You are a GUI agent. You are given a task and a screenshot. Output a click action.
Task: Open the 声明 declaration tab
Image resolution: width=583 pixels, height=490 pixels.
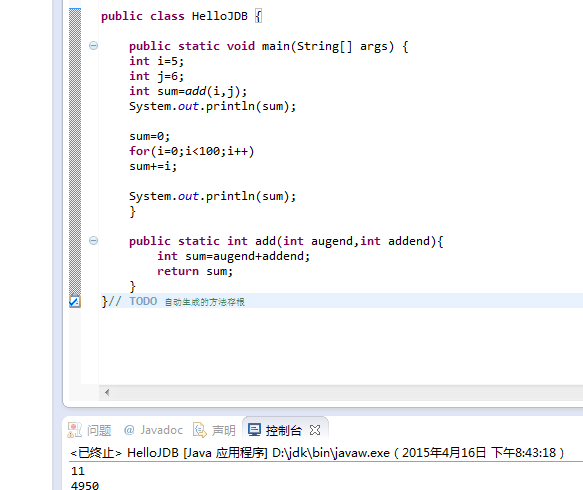click(214, 430)
